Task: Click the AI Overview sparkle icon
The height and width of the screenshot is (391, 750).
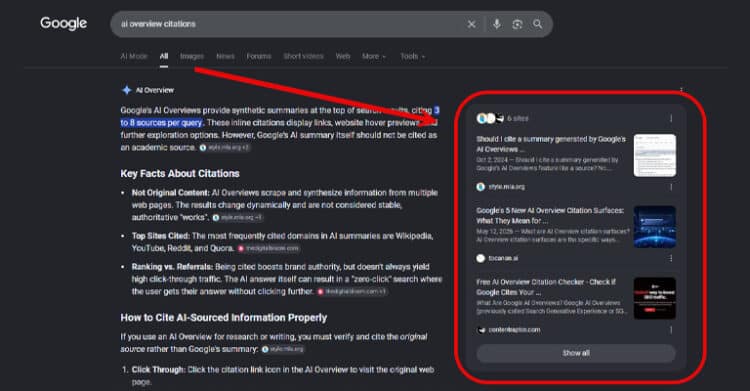Action: (x=126, y=90)
